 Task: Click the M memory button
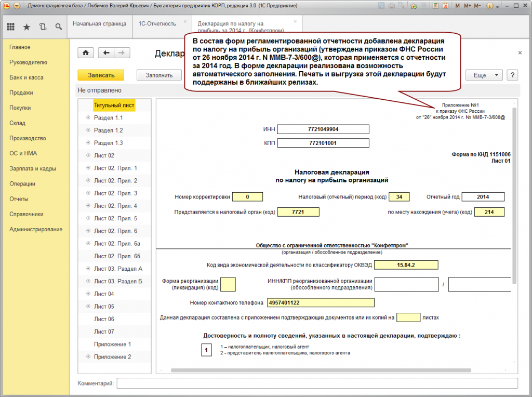(x=458, y=6)
